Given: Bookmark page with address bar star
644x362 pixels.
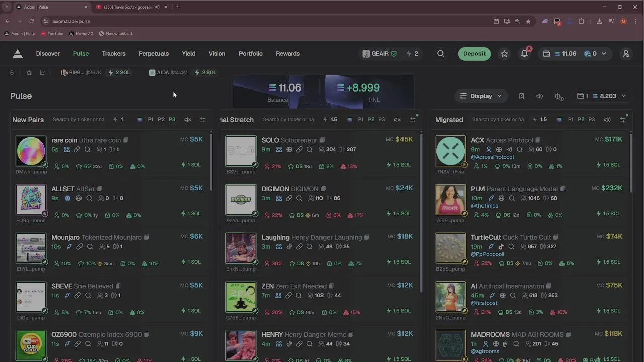Looking at the screenshot, I should click(x=528, y=21).
